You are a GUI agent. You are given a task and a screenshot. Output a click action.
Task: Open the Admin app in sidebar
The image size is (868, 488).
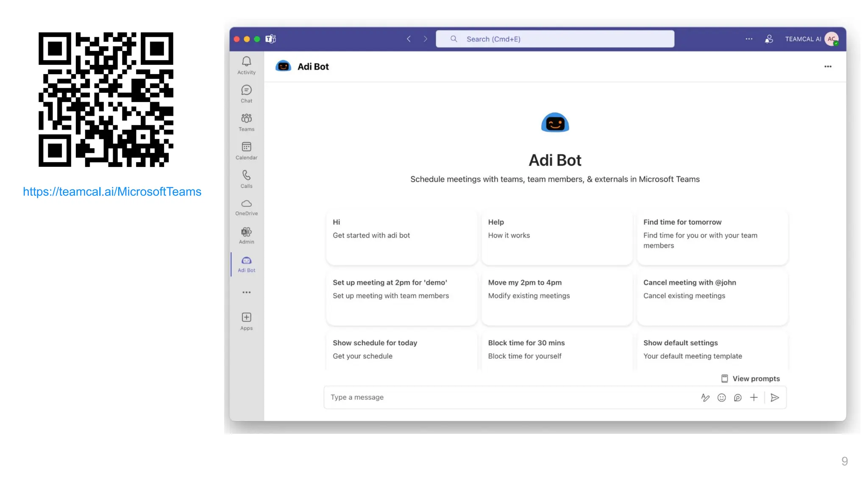tap(246, 236)
